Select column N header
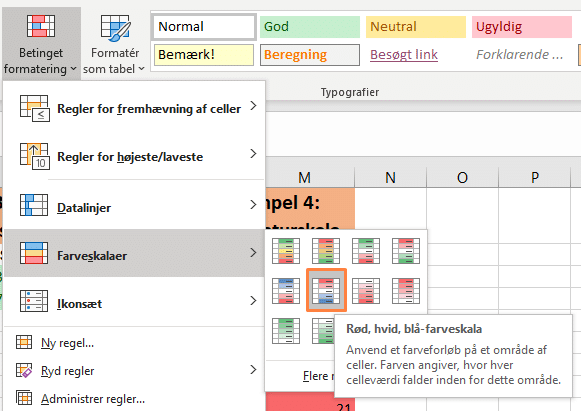 391,178
